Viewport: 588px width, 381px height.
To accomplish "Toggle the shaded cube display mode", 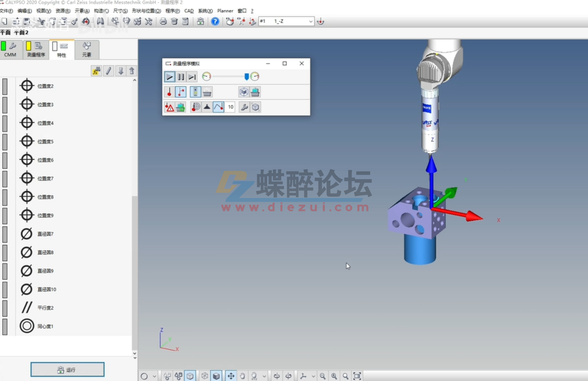I will tap(215, 375).
